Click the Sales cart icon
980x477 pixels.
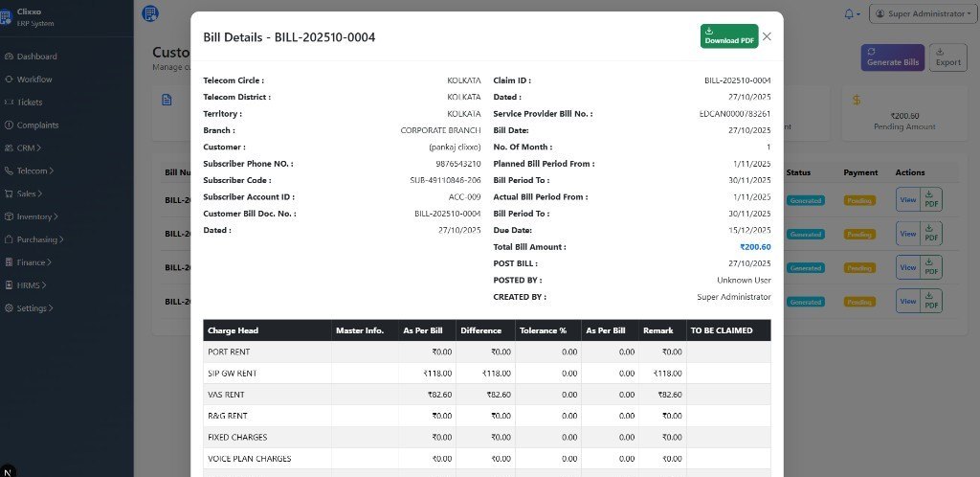click(x=9, y=193)
